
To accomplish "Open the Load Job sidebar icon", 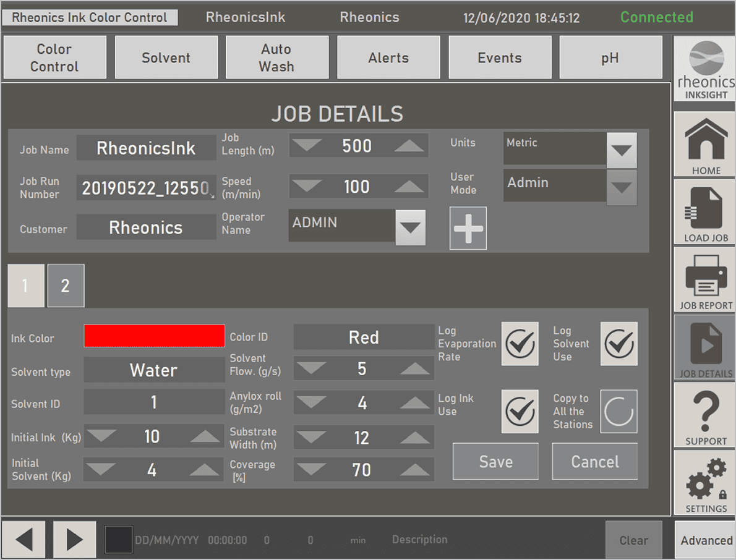I will (706, 213).
